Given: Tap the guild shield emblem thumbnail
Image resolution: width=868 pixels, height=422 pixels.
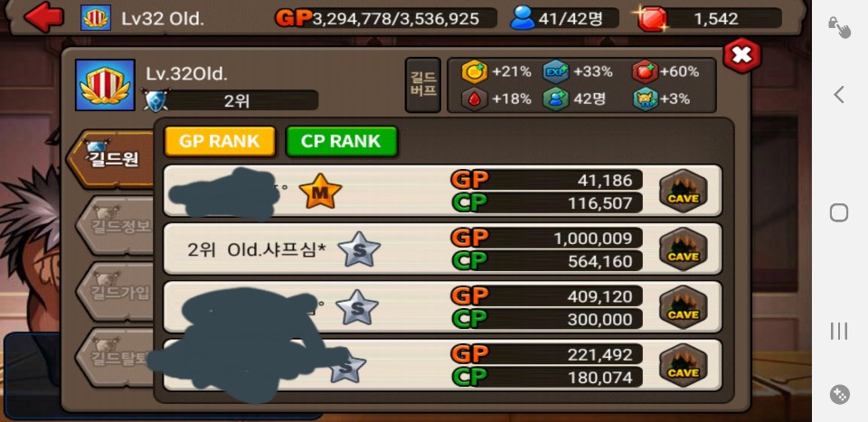Looking at the screenshot, I should coord(105,85).
